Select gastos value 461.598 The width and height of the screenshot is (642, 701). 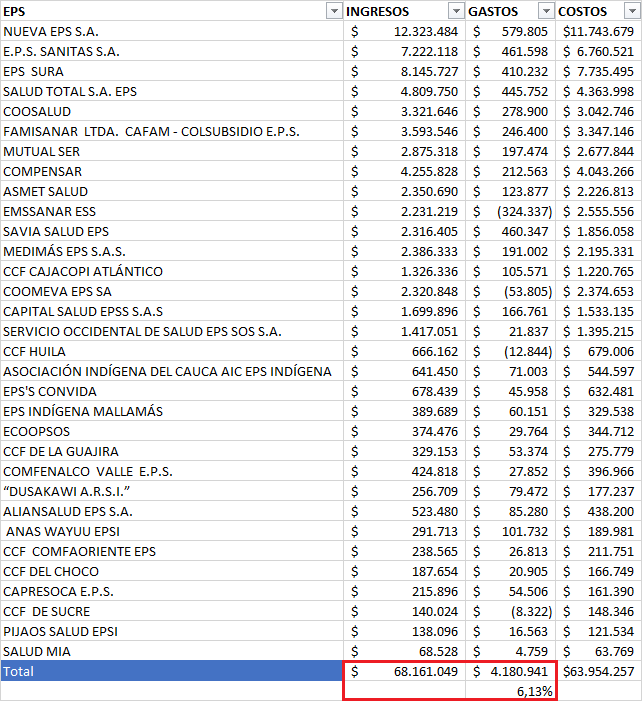[511, 51]
